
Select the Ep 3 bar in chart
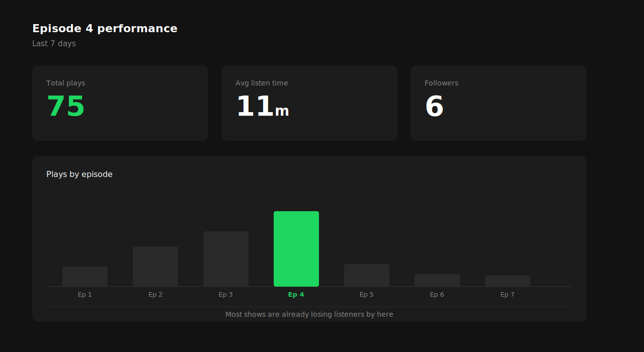(x=226, y=259)
